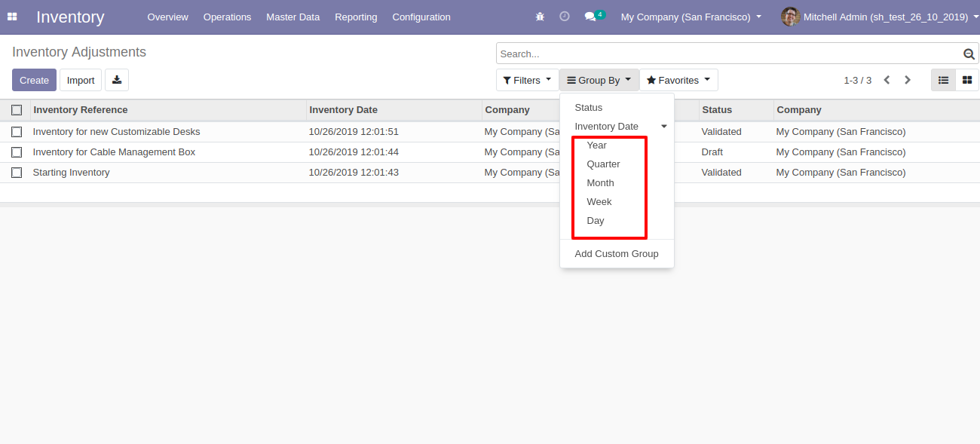Go to next page arrow
The image size is (980, 444).
[908, 80]
